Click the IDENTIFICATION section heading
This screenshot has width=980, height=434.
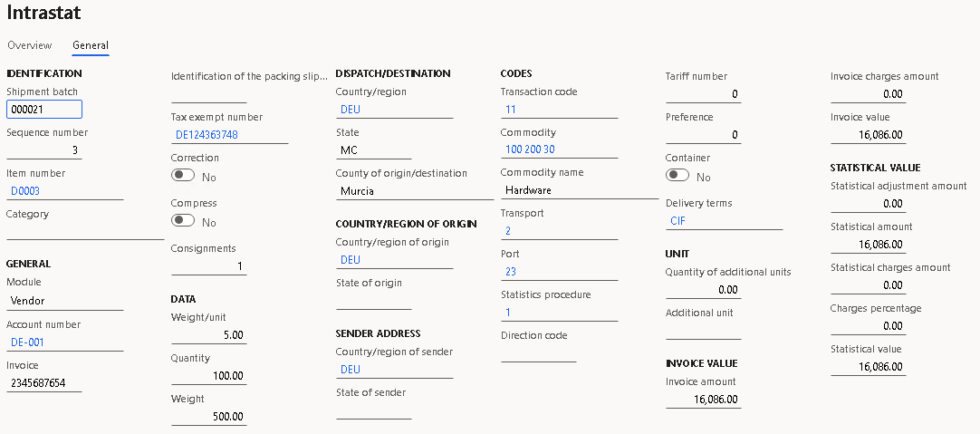pyautogui.click(x=43, y=73)
